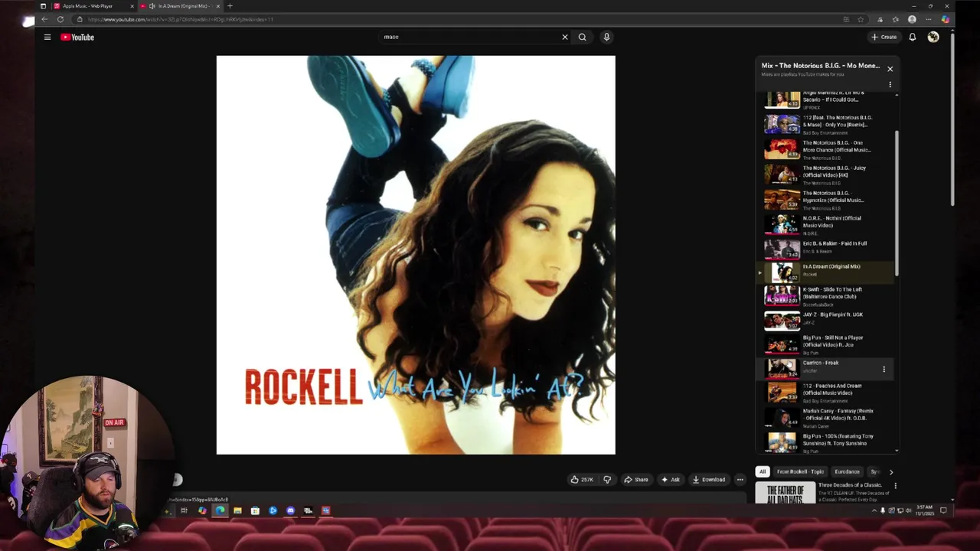Switch to In A Dream YouTube tab
Viewport: 980px width, 551px height.
(x=182, y=6)
